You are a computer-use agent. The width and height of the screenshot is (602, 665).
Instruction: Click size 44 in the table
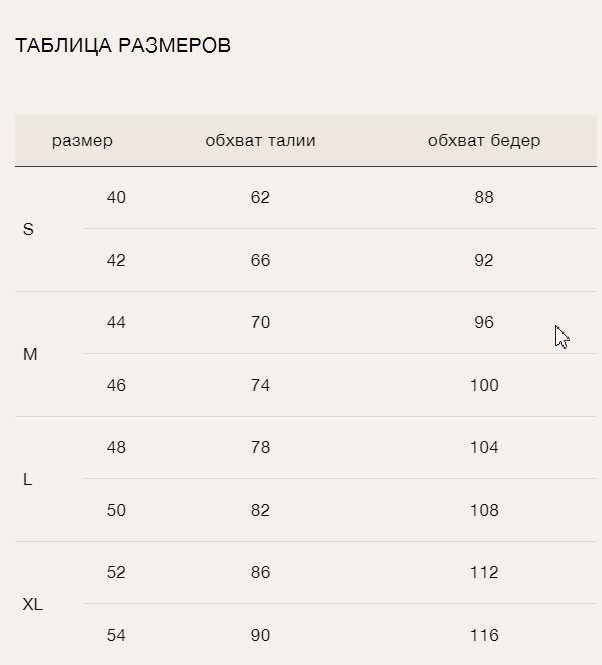(116, 323)
